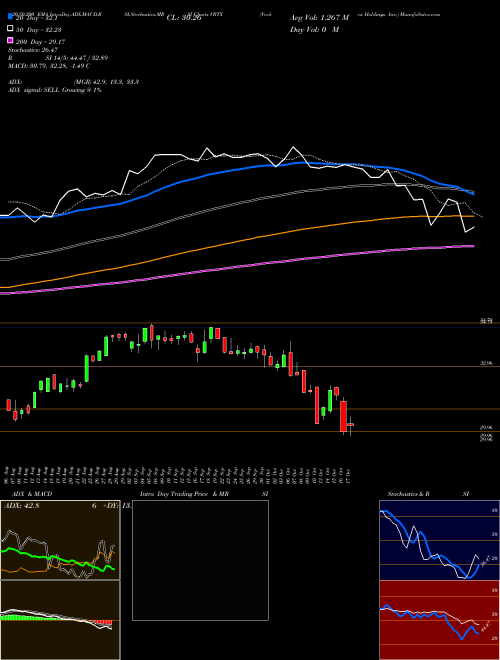Open the empty Intra Day Trading Price panel
Viewport: 500px width, 660px height.
(200, 560)
